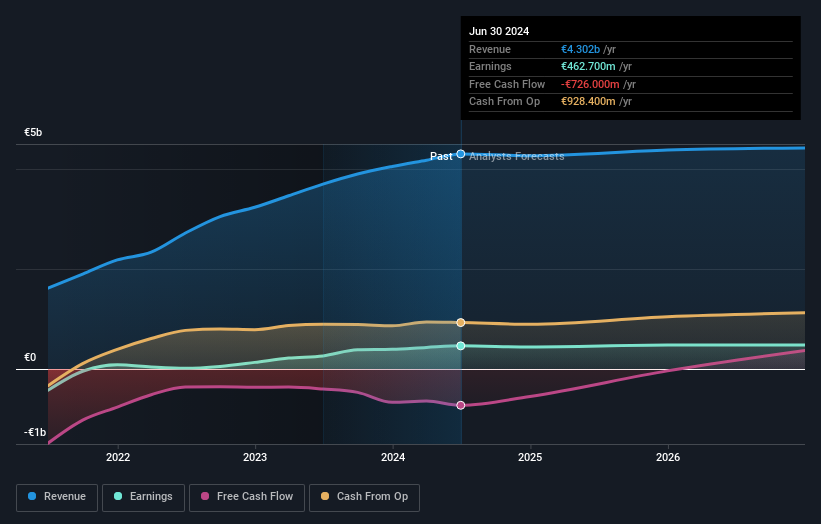Select the Earnings data point marker
This screenshot has height=524, width=821.
(x=461, y=345)
